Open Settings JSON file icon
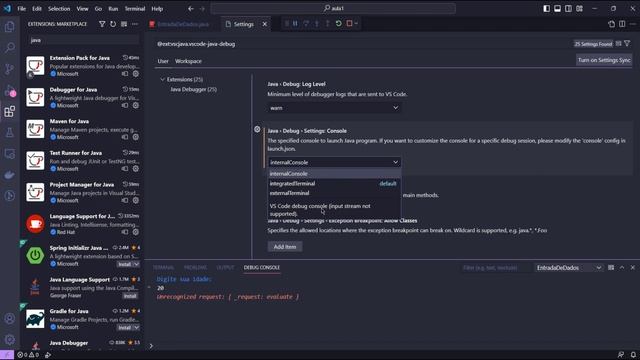Screen dimensions: 640x360 pyautogui.click(x=611, y=24)
